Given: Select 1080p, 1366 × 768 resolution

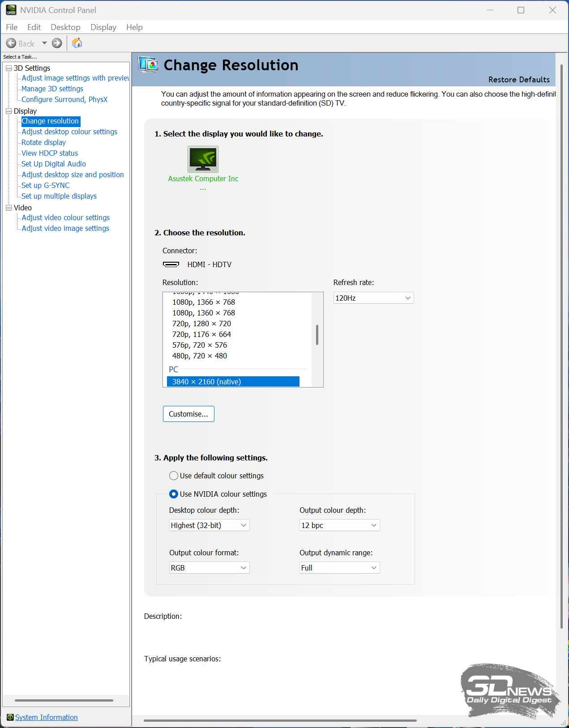Looking at the screenshot, I should (x=204, y=302).
